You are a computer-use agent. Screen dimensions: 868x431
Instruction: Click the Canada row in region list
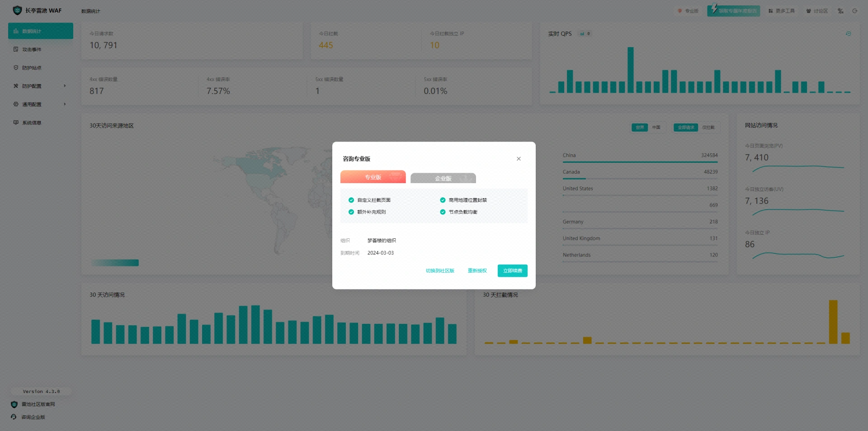[640, 173]
